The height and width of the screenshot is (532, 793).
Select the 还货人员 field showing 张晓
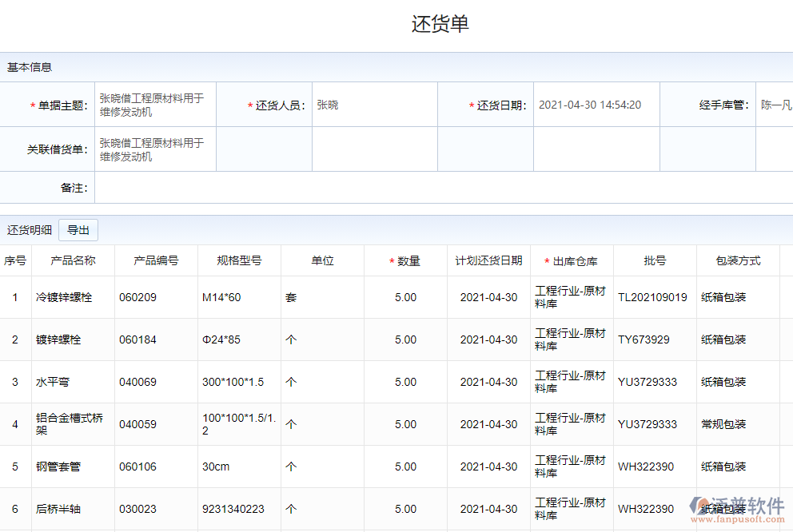pos(374,105)
